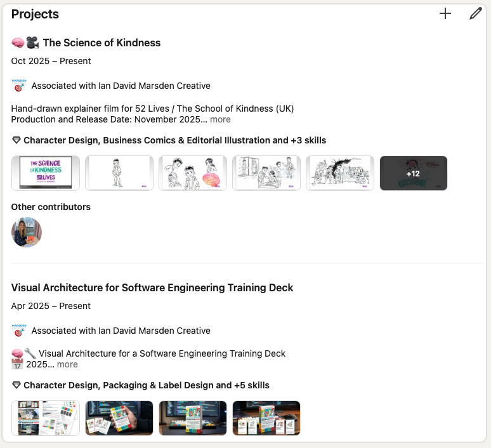Click Marsden Creative logo under Visual Architecture project
Screen dimensions: 491x448
[19, 331]
